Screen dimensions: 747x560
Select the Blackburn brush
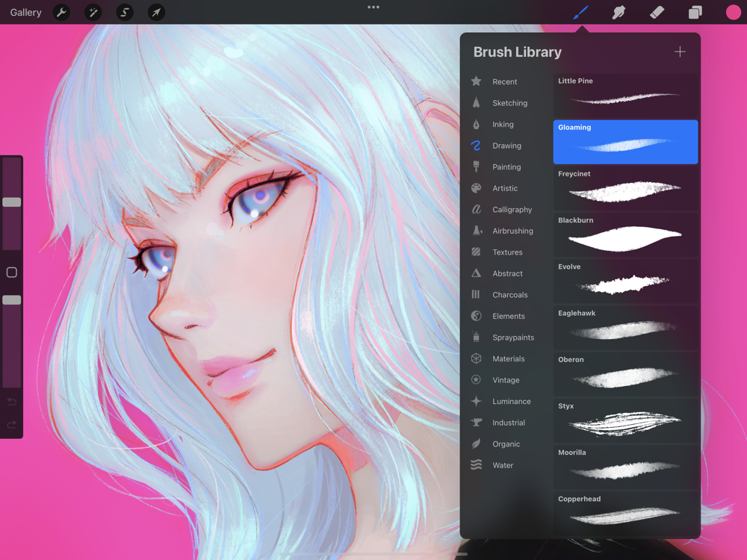625,234
